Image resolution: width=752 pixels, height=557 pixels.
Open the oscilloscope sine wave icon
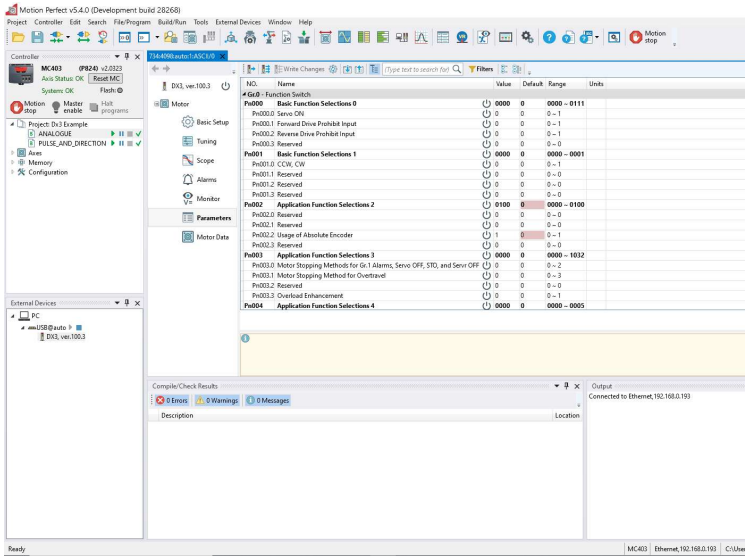344,37
